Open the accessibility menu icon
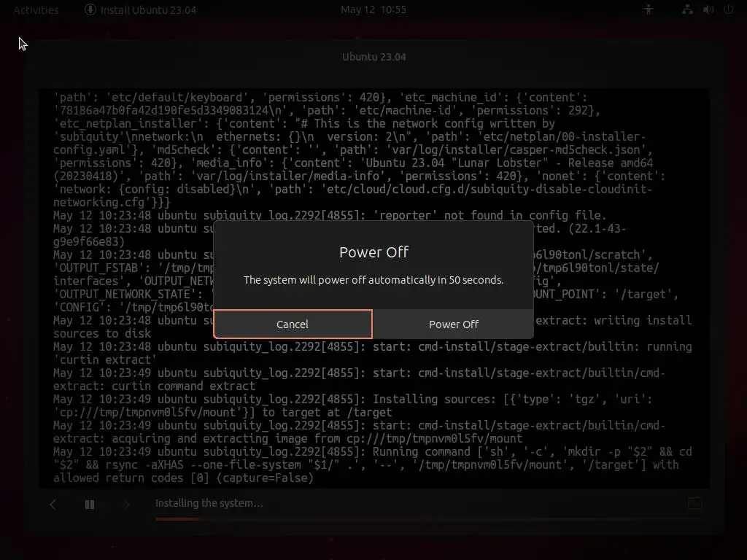The width and height of the screenshot is (747, 560). 648,9
